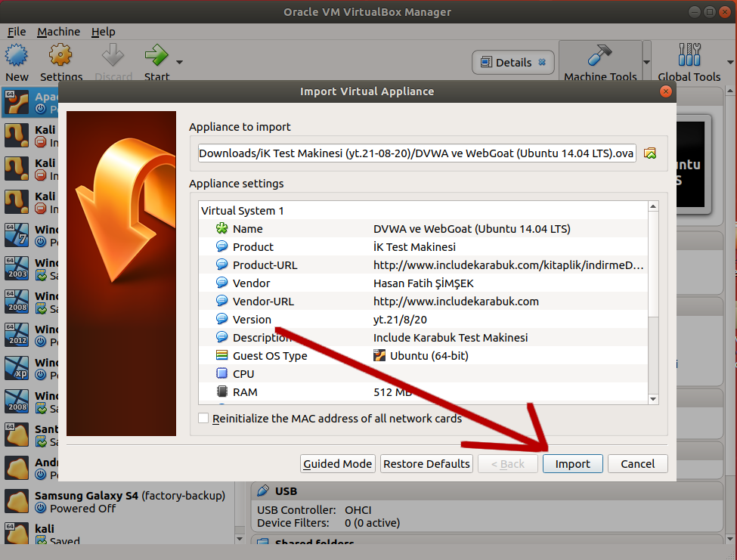The image size is (737, 560).
Task: Select the Machine Tools hammer icon
Action: click(599, 55)
